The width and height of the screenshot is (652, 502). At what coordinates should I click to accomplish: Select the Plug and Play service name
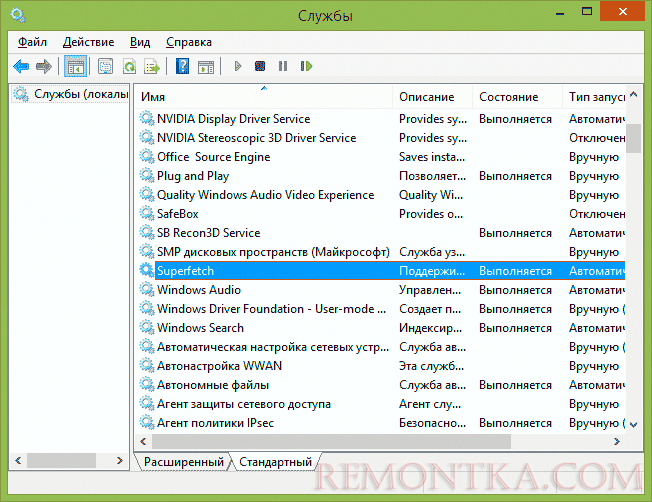[x=193, y=176]
